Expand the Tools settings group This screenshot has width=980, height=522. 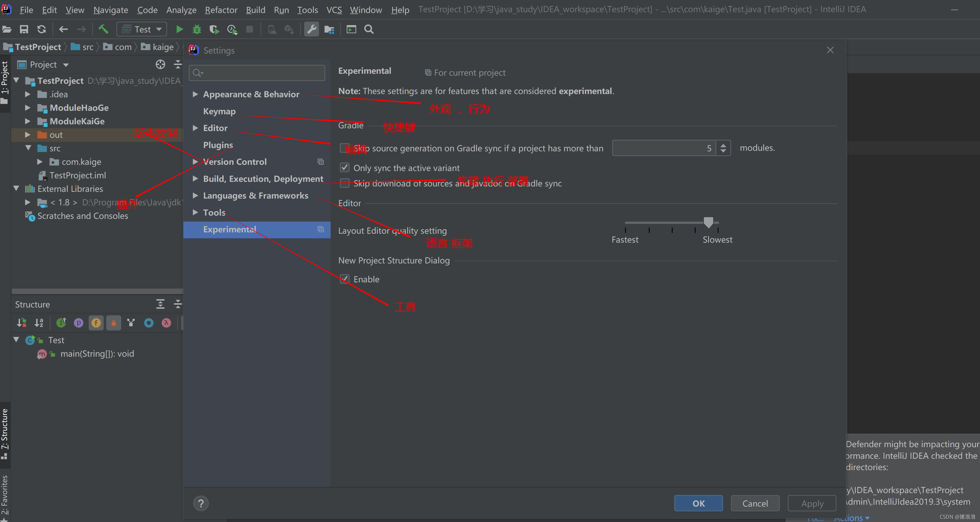tap(195, 212)
